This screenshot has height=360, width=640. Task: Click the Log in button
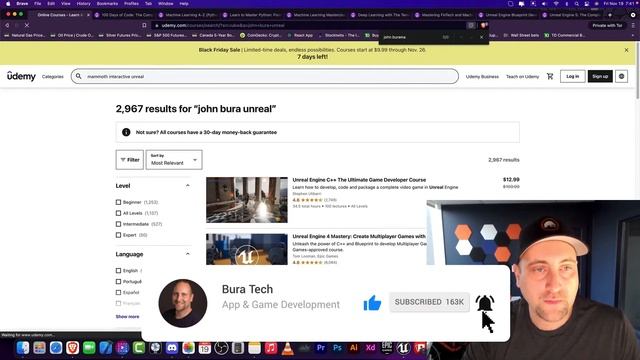tap(572, 76)
